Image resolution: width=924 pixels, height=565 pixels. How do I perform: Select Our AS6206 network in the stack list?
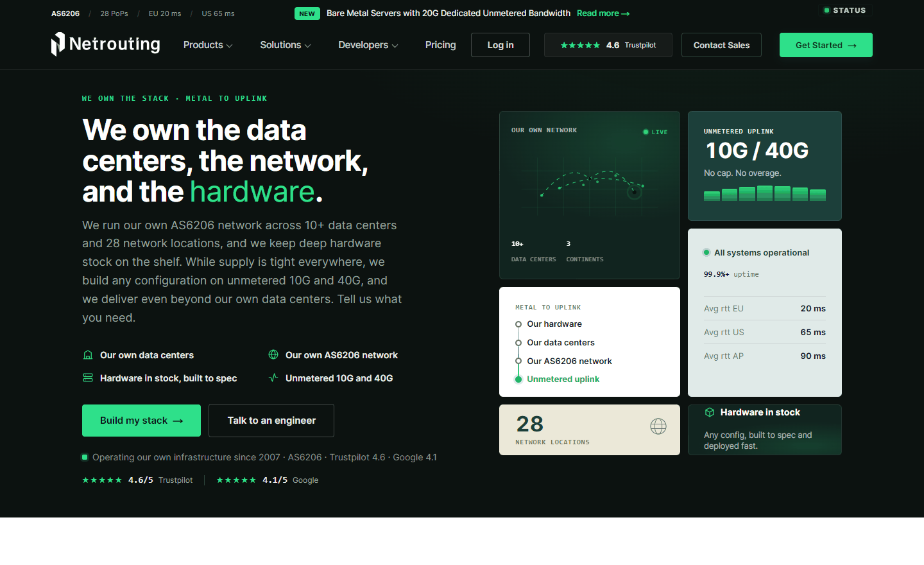pos(569,361)
